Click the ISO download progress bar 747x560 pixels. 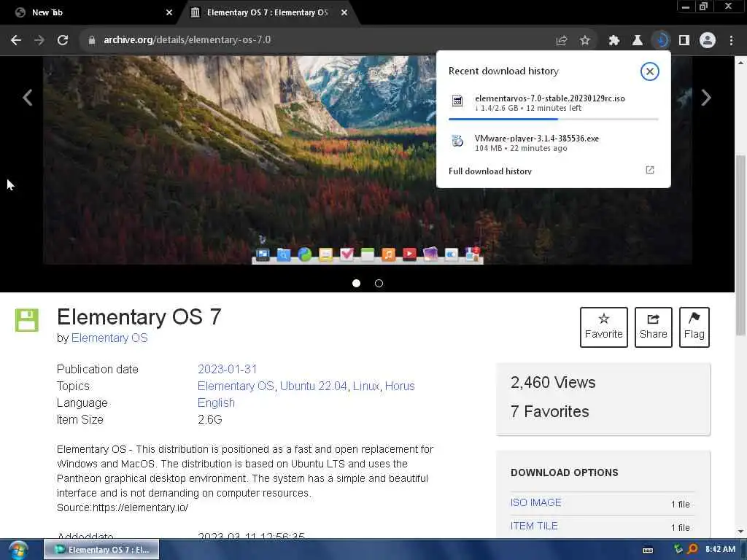coord(553,119)
